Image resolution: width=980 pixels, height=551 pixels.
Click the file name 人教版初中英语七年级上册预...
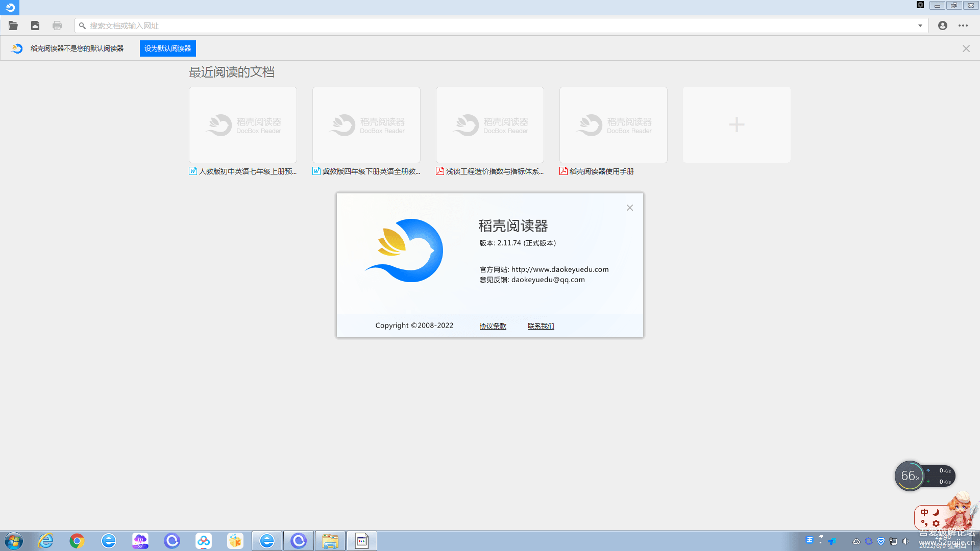coord(248,171)
